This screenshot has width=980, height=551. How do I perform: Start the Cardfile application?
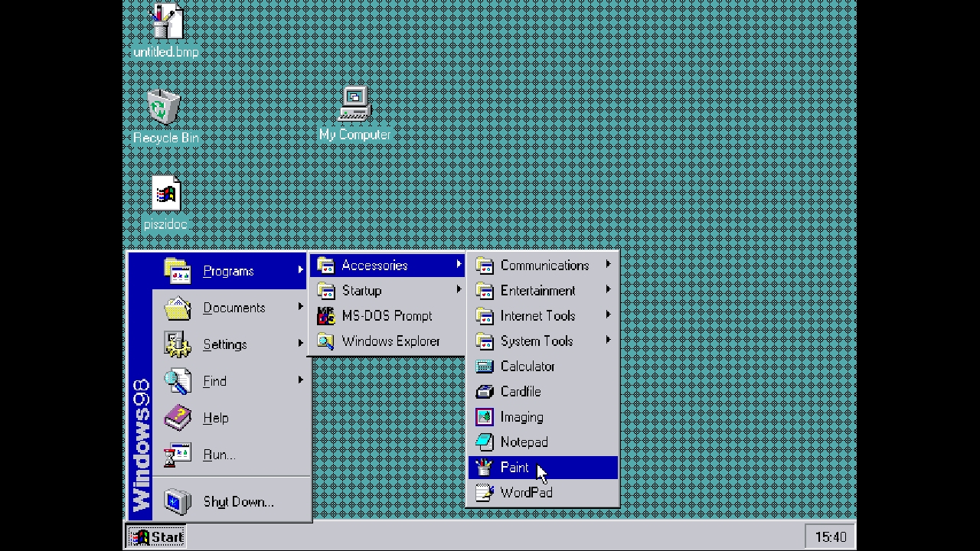[521, 392]
